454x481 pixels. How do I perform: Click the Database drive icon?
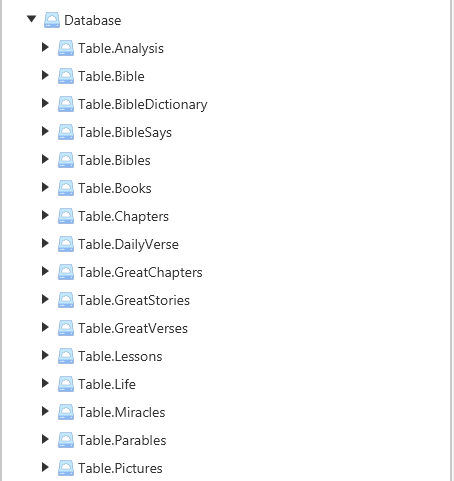click(52, 20)
